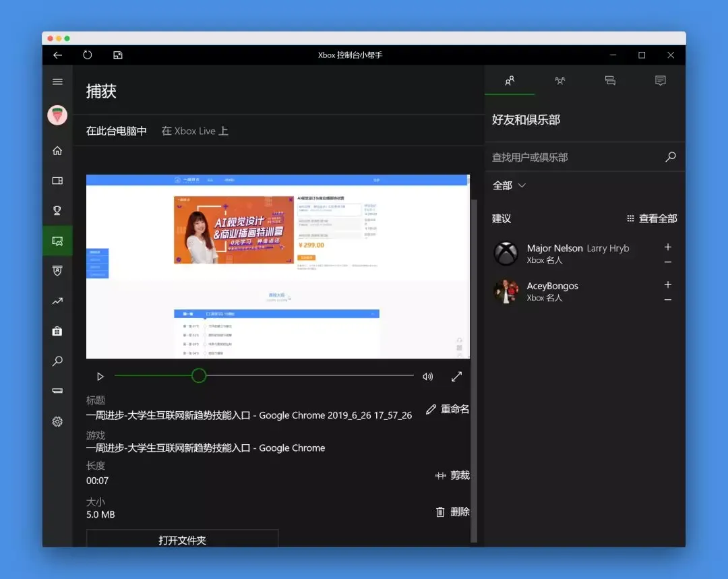Click 查看全部 to view all suggestions
This screenshot has height=579, width=728.
[652, 218]
